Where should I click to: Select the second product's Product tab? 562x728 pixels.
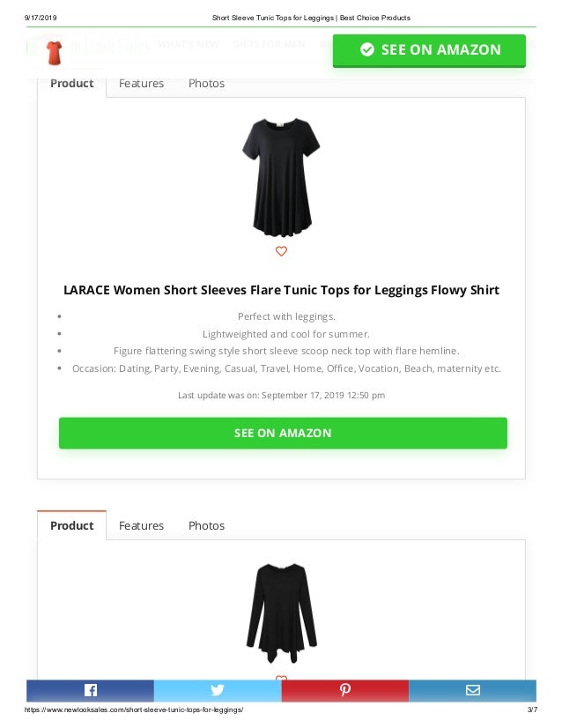72,525
